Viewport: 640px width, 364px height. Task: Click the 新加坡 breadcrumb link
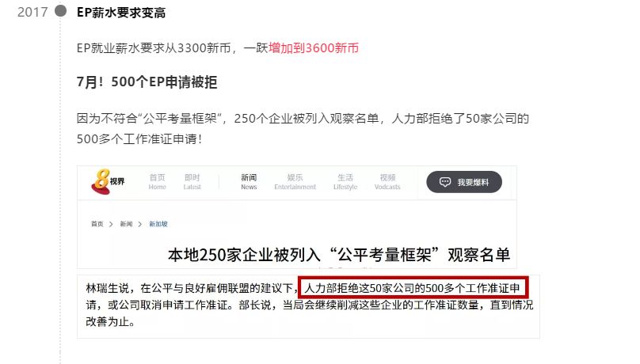pyautogui.click(x=158, y=224)
